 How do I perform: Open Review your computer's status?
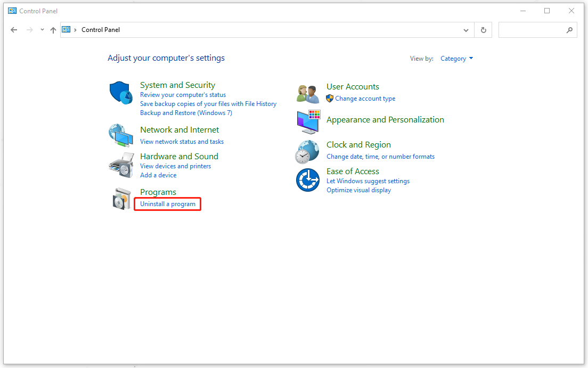point(183,95)
